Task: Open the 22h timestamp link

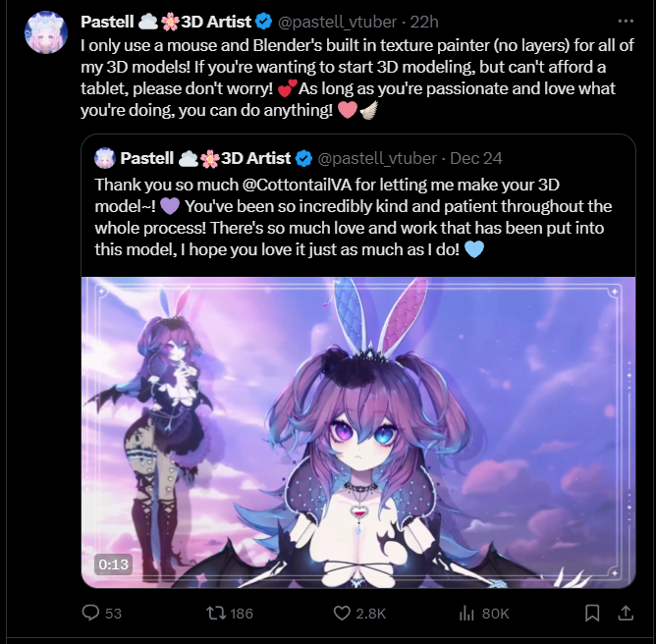Action: pos(424,22)
